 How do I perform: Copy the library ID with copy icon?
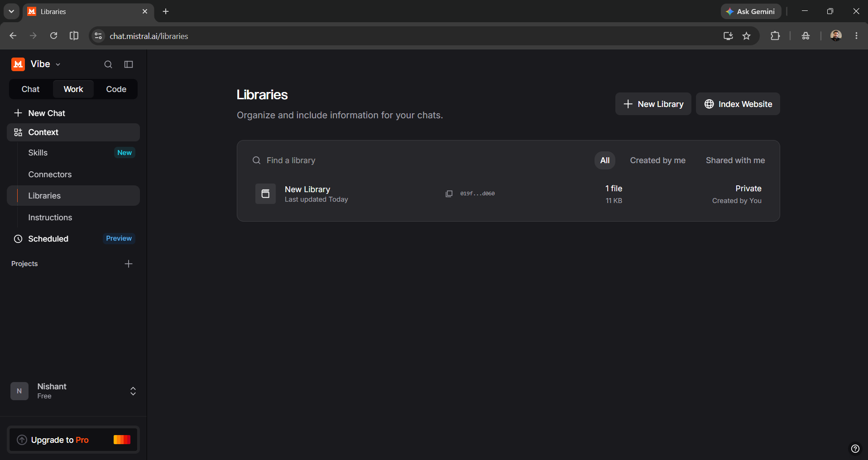click(449, 194)
